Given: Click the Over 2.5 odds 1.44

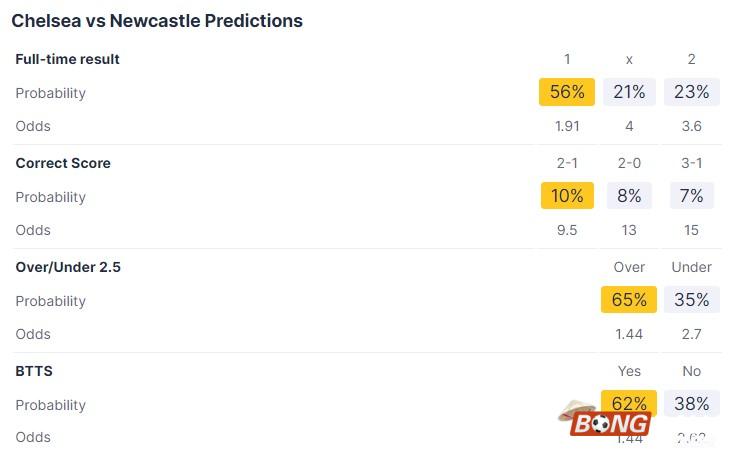Looking at the screenshot, I should 629,334.
